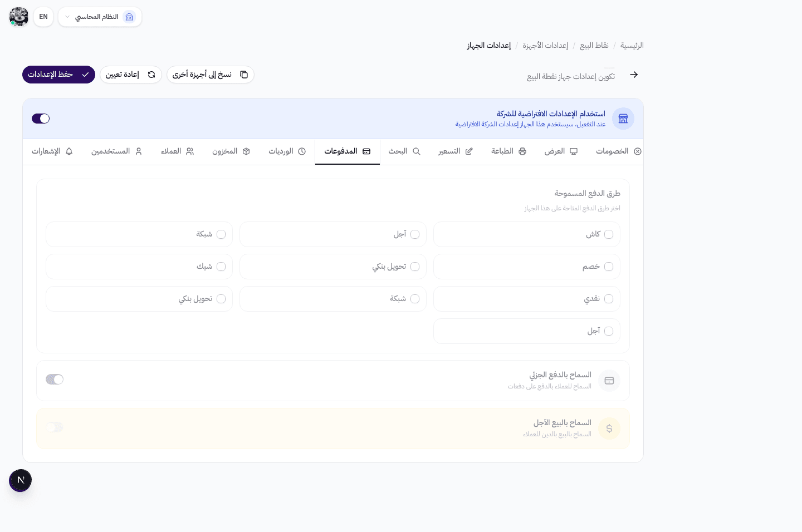This screenshot has height=532, width=802.
Task: Switch to the العملاء tab
Action: coord(177,151)
